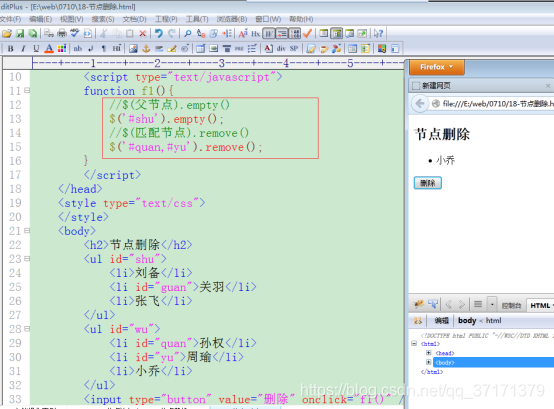Apply Italic with the I icon
The image size is (554, 409).
click(23, 48)
